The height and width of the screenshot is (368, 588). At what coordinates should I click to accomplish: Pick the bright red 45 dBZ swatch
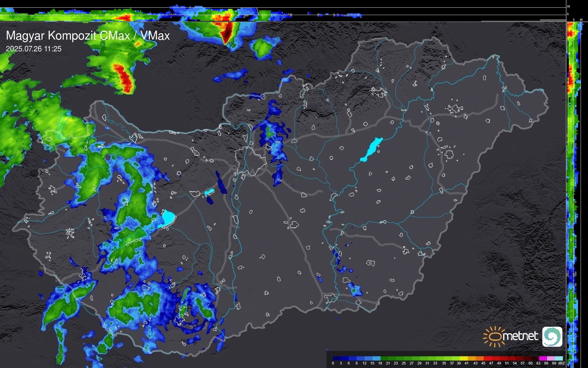pyautogui.click(x=487, y=359)
